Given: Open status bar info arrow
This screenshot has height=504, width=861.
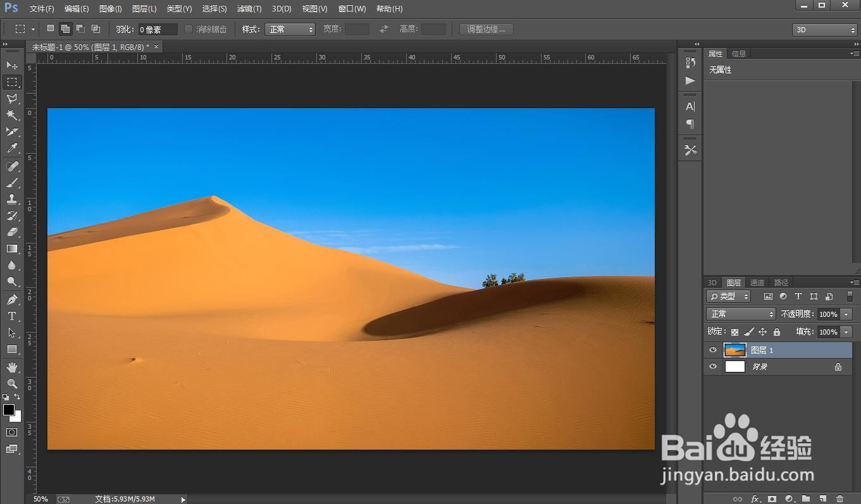Looking at the screenshot, I should coord(183,499).
